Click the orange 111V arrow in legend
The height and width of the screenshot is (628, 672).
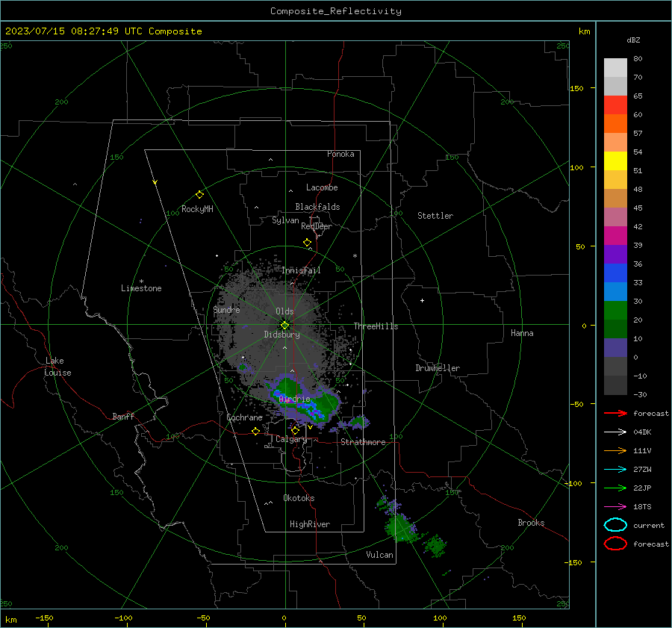[x=615, y=450]
